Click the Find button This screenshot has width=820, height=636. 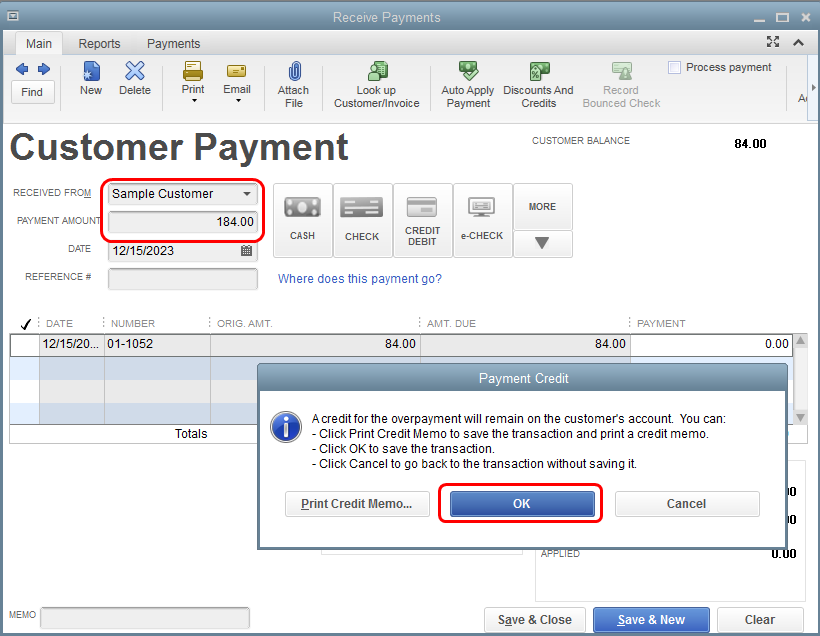pos(32,92)
